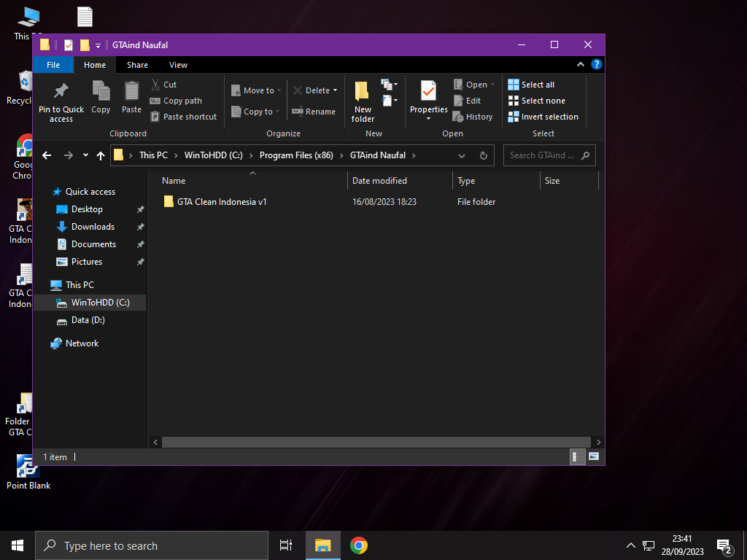Open Explorer help question mark icon
Image resolution: width=747 pixels, height=560 pixels.
[597, 64]
